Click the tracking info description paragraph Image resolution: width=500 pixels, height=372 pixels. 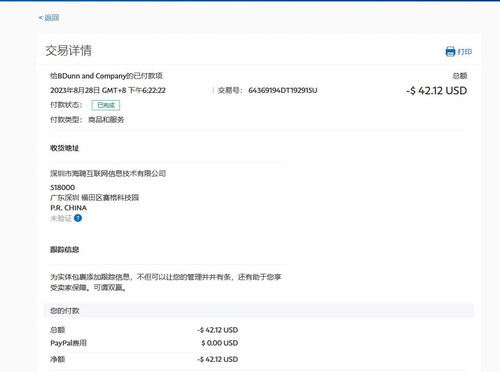click(x=166, y=282)
